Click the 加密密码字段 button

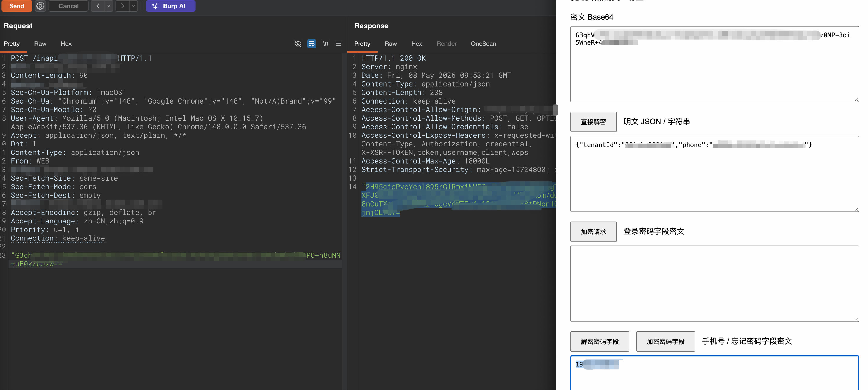(x=665, y=341)
